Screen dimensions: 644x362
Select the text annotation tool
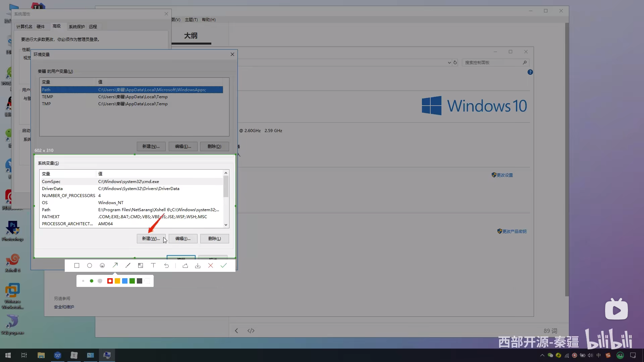click(153, 265)
